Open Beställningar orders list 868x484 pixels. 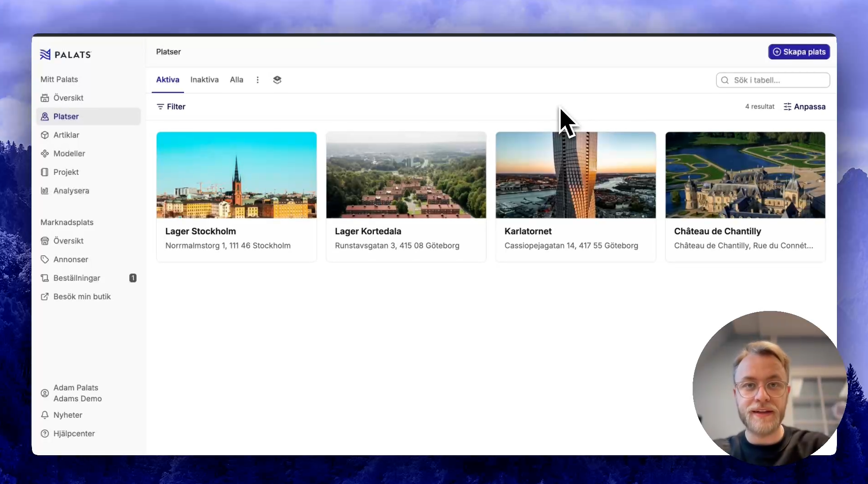76,278
